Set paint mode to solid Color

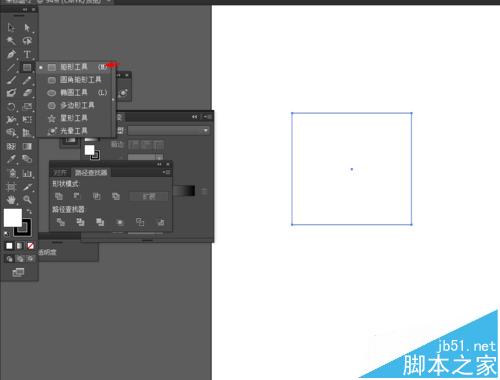pyautogui.click(x=9, y=246)
